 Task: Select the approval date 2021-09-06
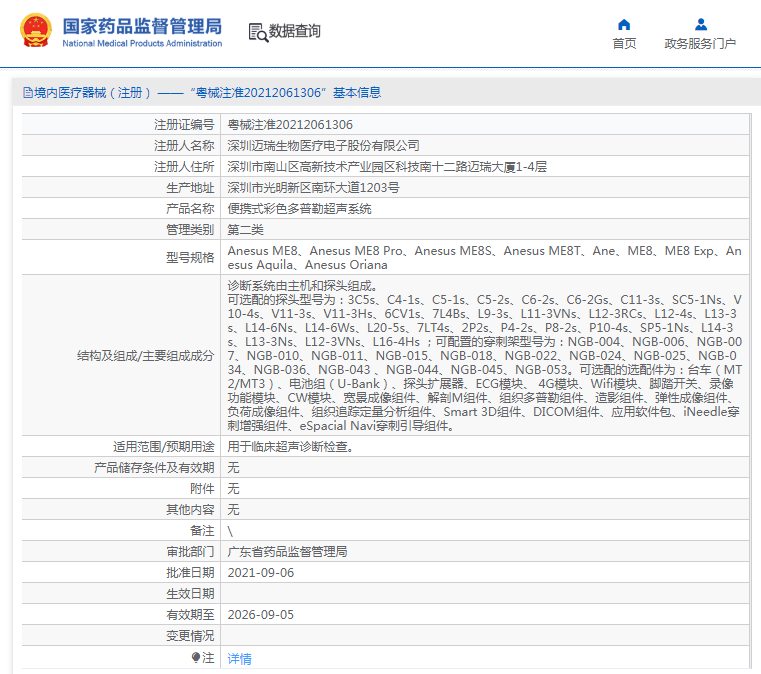[x=261, y=573]
